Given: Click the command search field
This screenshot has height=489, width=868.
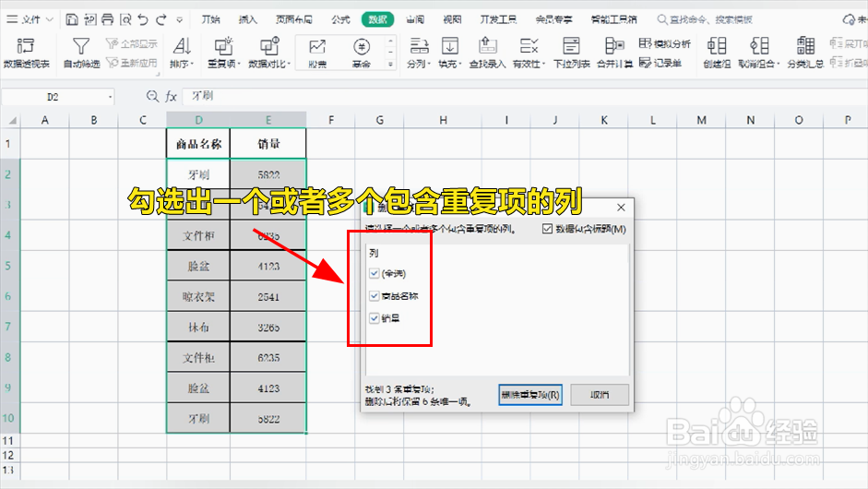Looking at the screenshot, I should click(704, 20).
